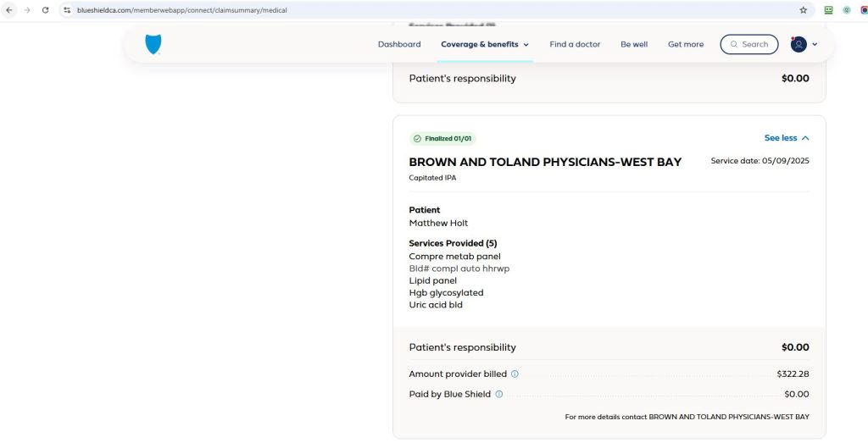Click the magnifier icon in the Search box
This screenshot has width=868, height=443.
[734, 44]
